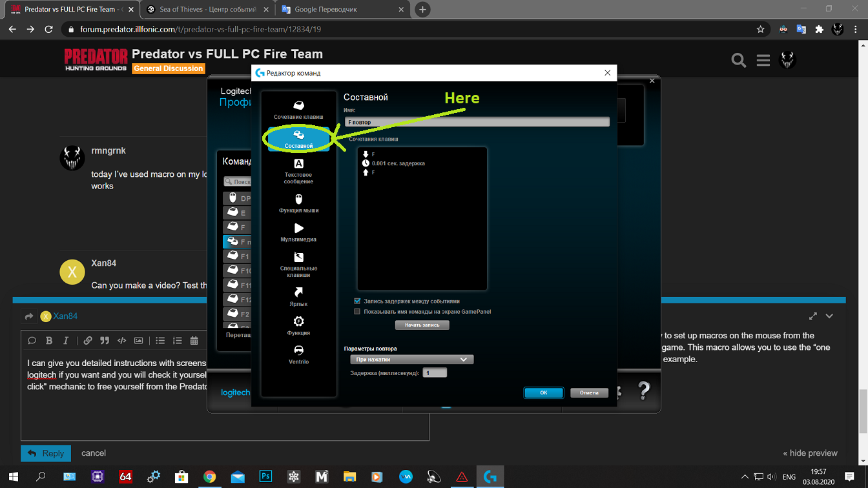This screenshot has width=868, height=488.
Task: Edit the Задержка milliseconds field
Action: 434,373
